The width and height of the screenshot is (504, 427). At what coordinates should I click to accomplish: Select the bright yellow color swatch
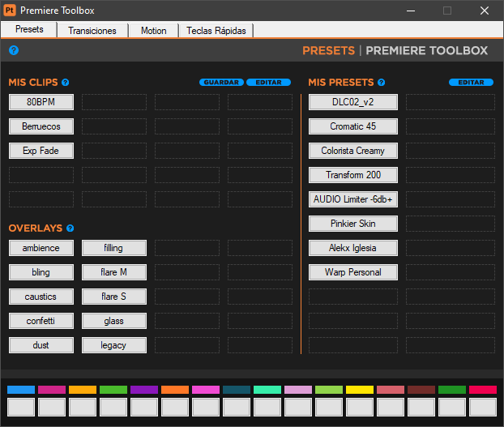(360, 390)
